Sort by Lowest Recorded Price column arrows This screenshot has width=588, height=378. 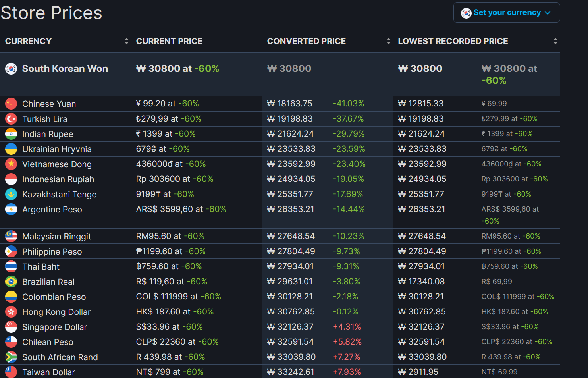pyautogui.click(x=555, y=41)
